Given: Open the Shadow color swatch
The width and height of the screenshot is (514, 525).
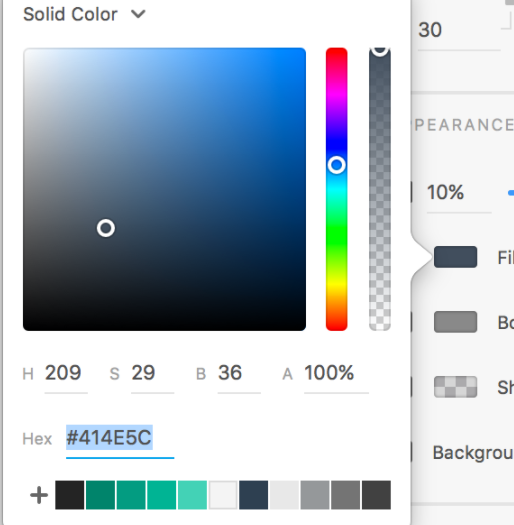Looking at the screenshot, I should pos(455,387).
